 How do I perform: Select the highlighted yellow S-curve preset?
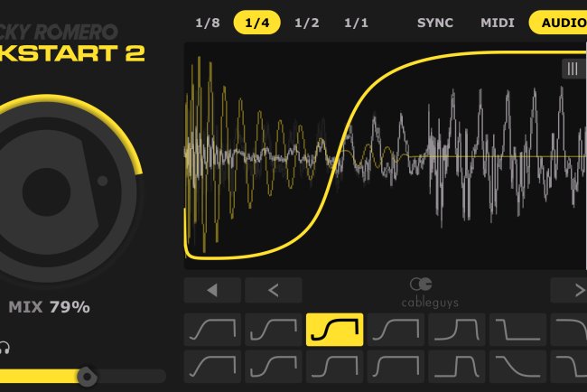click(334, 330)
